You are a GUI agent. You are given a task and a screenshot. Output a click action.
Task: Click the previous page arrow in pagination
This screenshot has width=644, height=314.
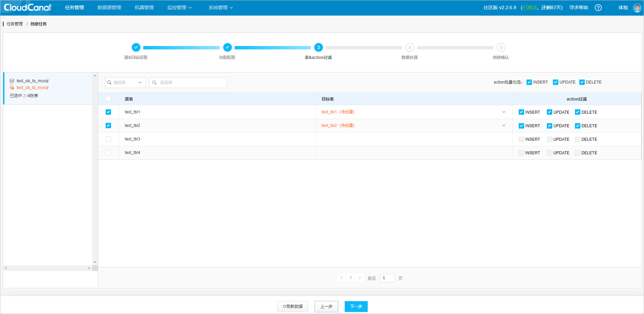[341, 278]
